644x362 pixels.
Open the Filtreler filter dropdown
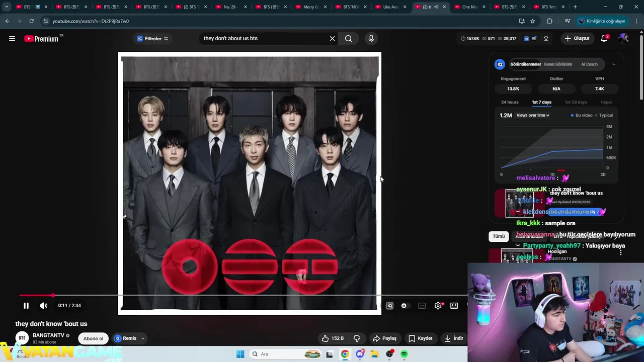[153, 39]
